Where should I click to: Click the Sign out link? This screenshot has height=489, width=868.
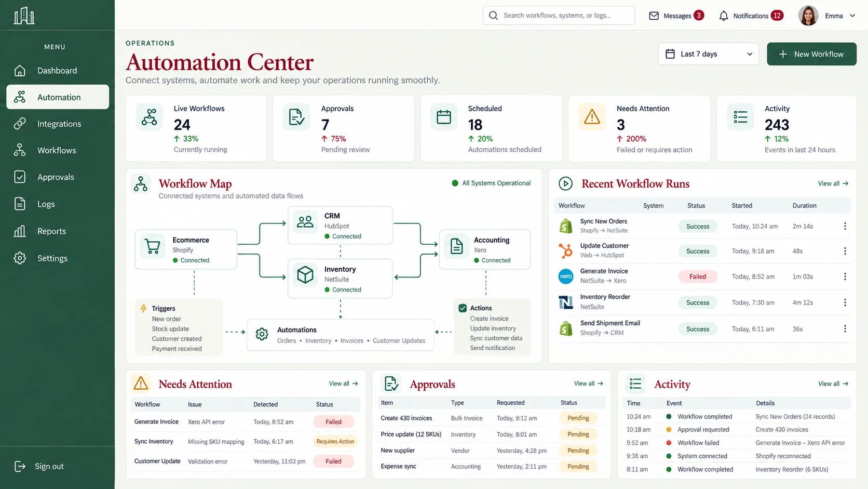click(x=39, y=466)
